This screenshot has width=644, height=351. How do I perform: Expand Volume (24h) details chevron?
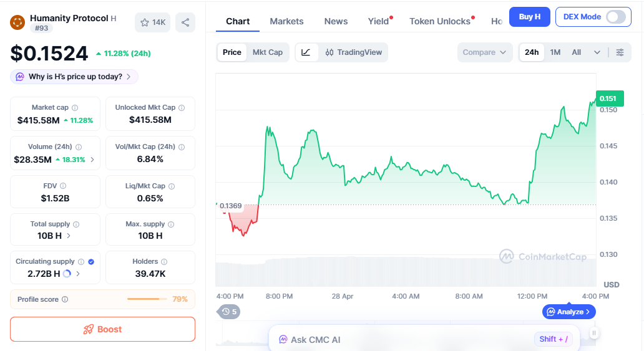pos(92,159)
